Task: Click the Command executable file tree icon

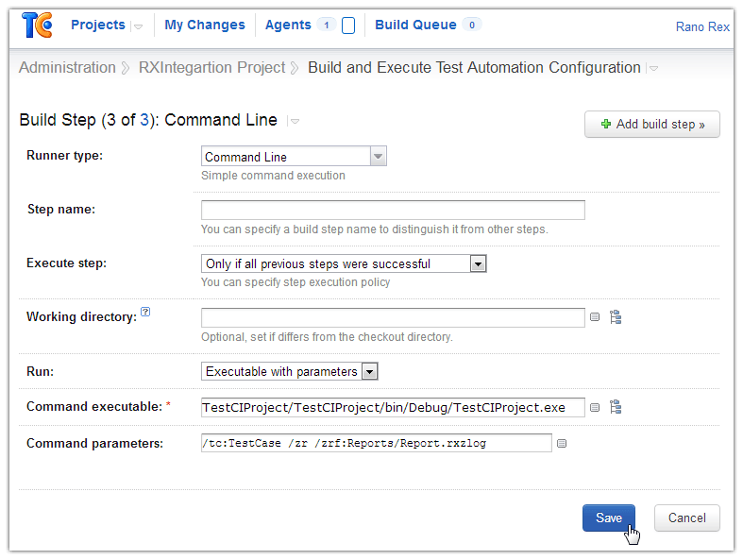Action: pyautogui.click(x=616, y=407)
